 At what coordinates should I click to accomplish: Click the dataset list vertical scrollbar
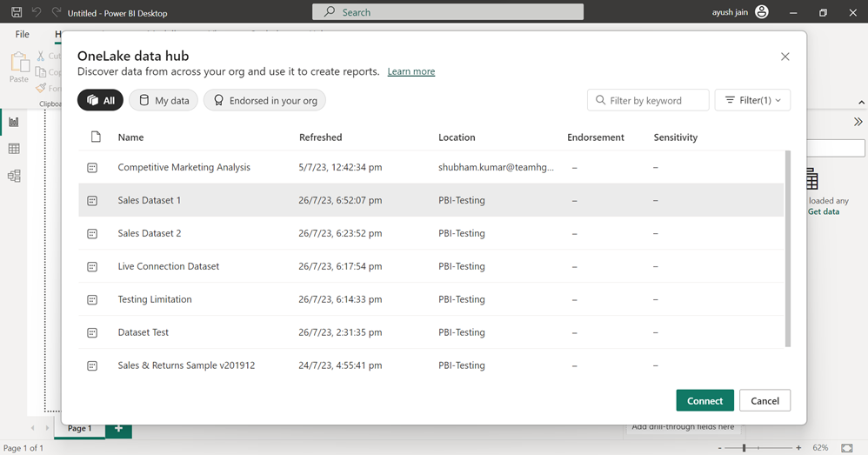(788, 249)
